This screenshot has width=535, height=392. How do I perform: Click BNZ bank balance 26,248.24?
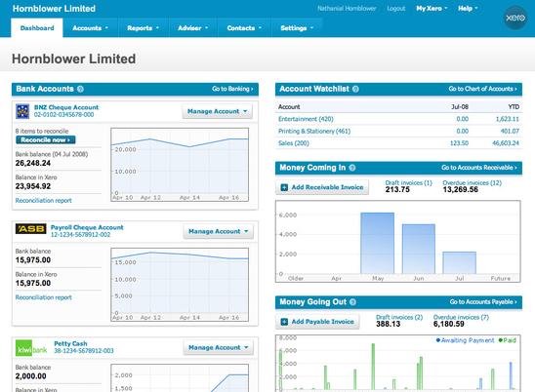pos(33,163)
